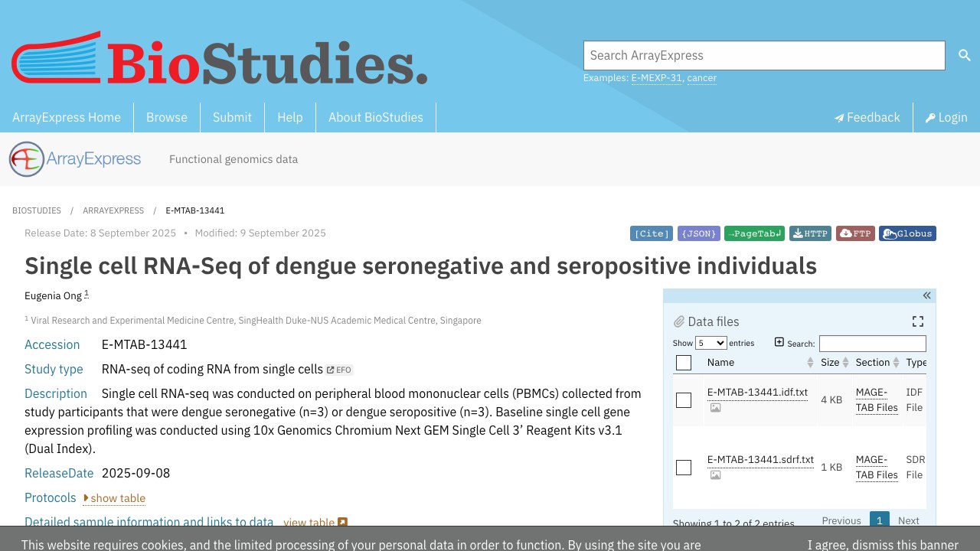
Task: Open the Browse menu item
Action: click(x=167, y=117)
